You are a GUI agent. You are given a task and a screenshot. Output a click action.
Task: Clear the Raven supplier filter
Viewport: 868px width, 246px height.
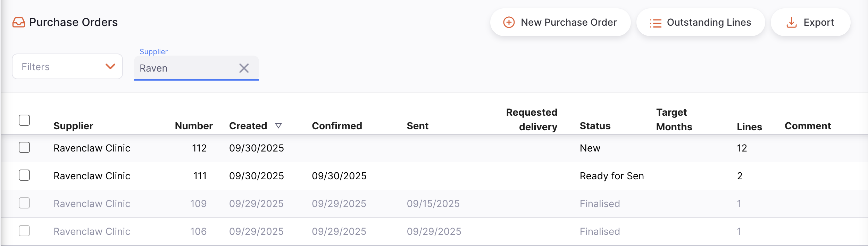[x=244, y=68]
